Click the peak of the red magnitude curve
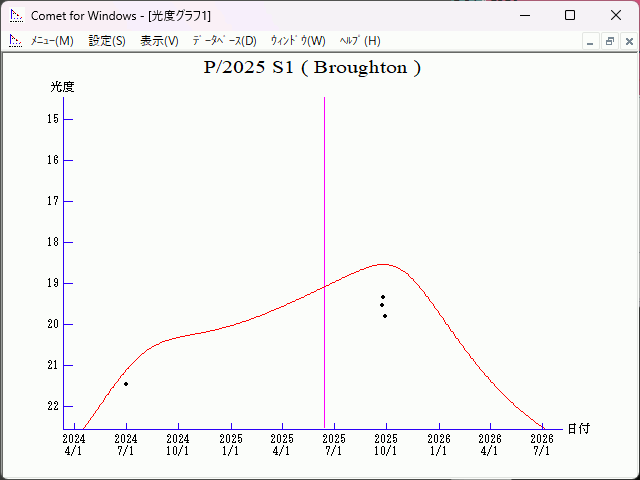 382,264
